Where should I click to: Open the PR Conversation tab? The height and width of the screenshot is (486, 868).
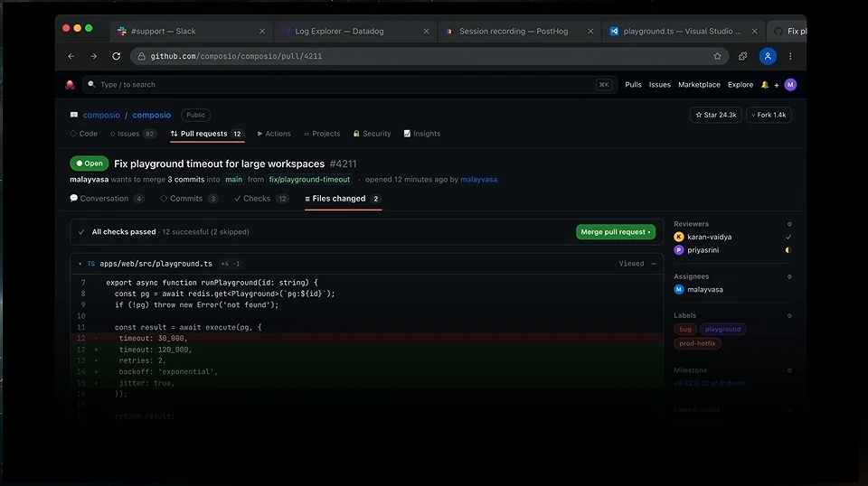(108, 199)
